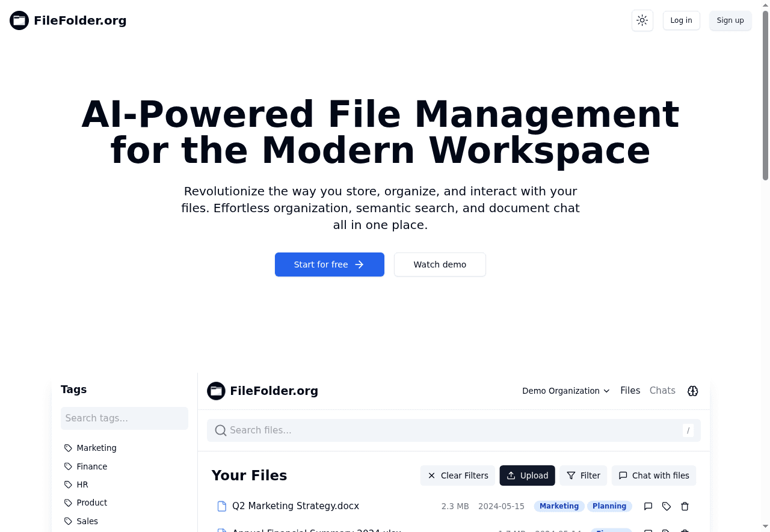Edit tags for Q2 Marketing Strategy.docx

click(666, 506)
